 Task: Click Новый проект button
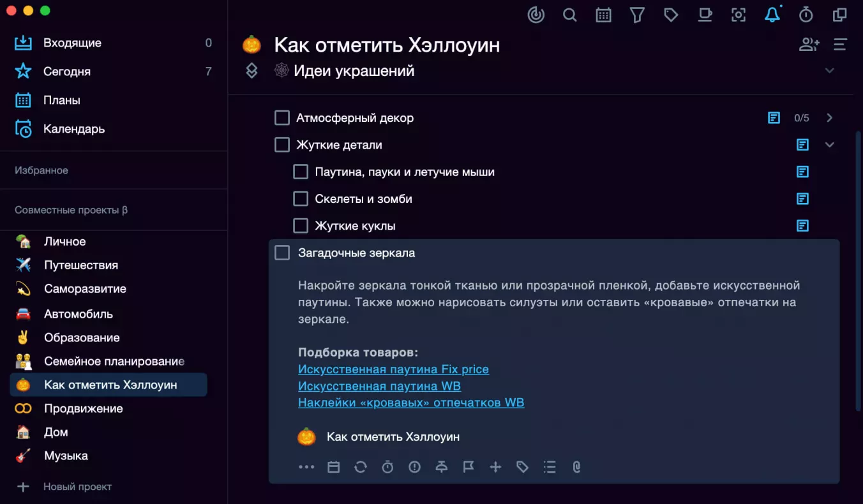64,487
